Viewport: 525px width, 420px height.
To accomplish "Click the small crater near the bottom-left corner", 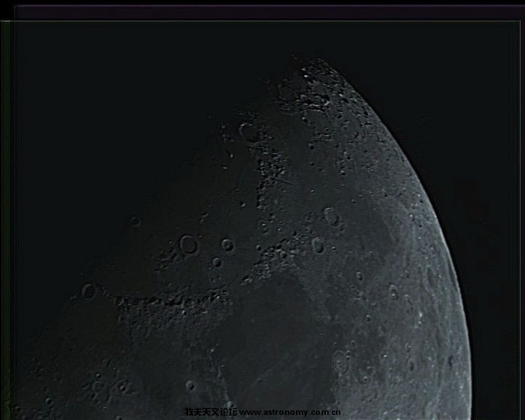I will pos(97,385).
